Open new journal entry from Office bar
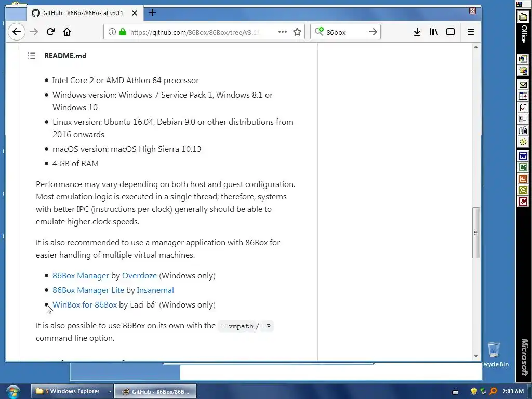The image size is (532, 399). (x=523, y=130)
